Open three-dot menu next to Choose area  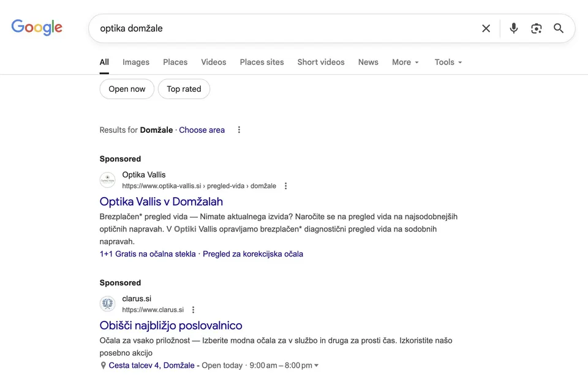pyautogui.click(x=239, y=130)
